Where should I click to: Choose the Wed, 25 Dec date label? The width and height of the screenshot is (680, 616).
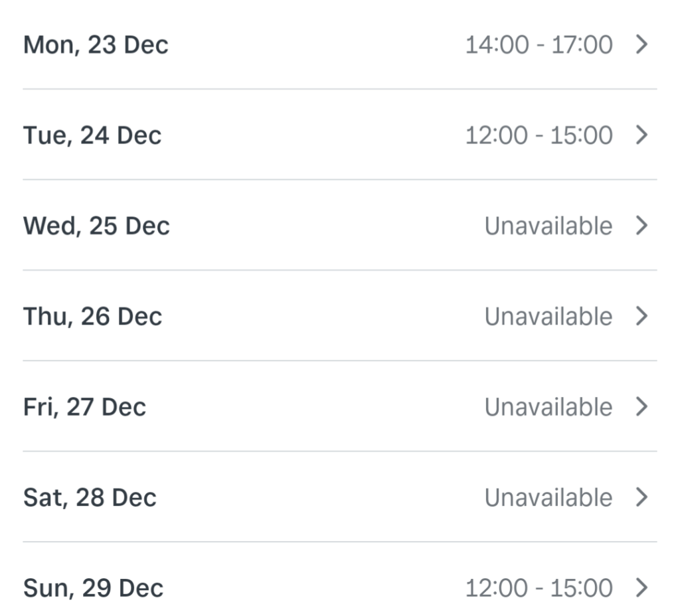click(96, 226)
